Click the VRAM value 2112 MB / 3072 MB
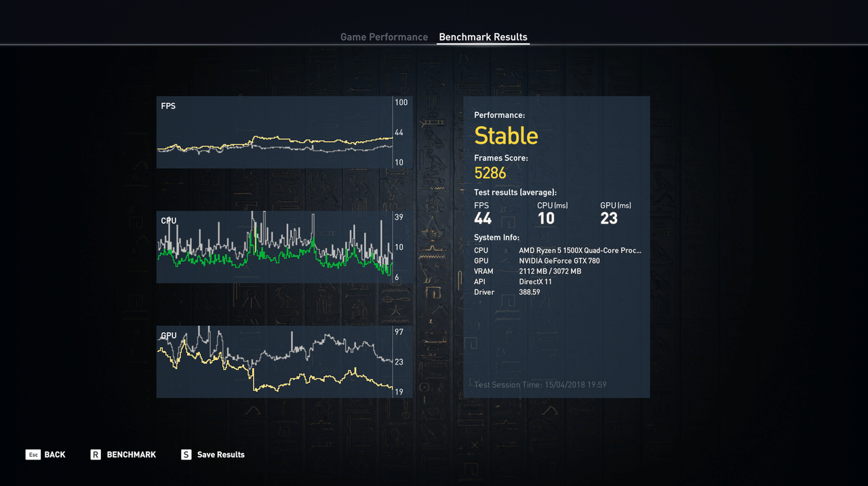 [550, 271]
